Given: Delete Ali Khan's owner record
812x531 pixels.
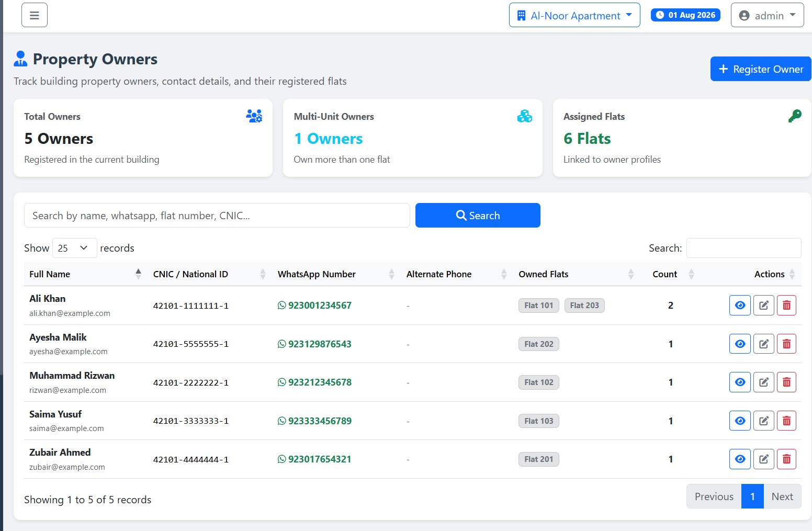Looking at the screenshot, I should 786,306.
